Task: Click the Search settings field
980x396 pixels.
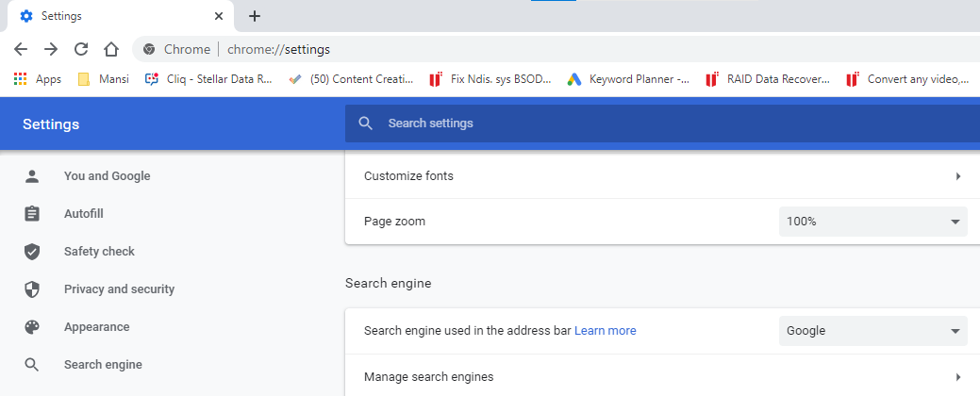Action: 660,124
